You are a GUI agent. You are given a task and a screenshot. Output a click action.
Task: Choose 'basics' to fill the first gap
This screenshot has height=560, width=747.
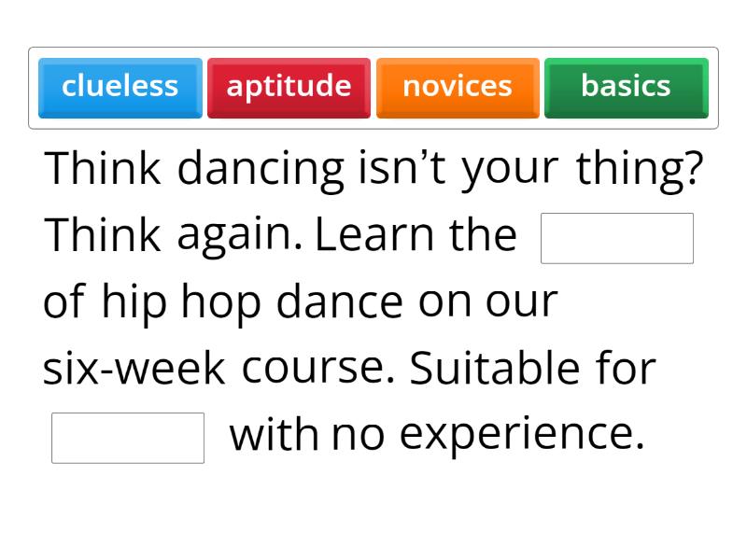coord(625,87)
